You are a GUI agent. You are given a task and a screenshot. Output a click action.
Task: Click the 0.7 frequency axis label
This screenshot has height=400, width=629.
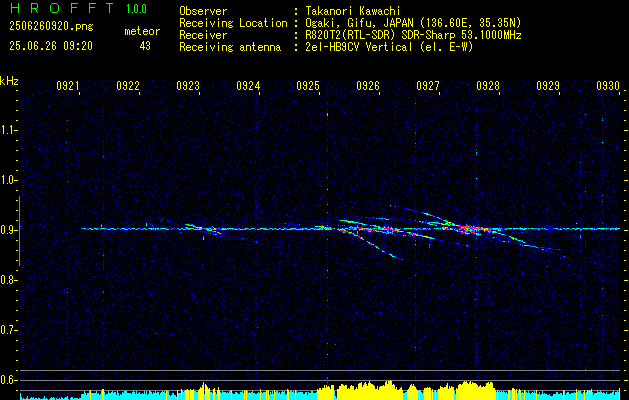7,330
